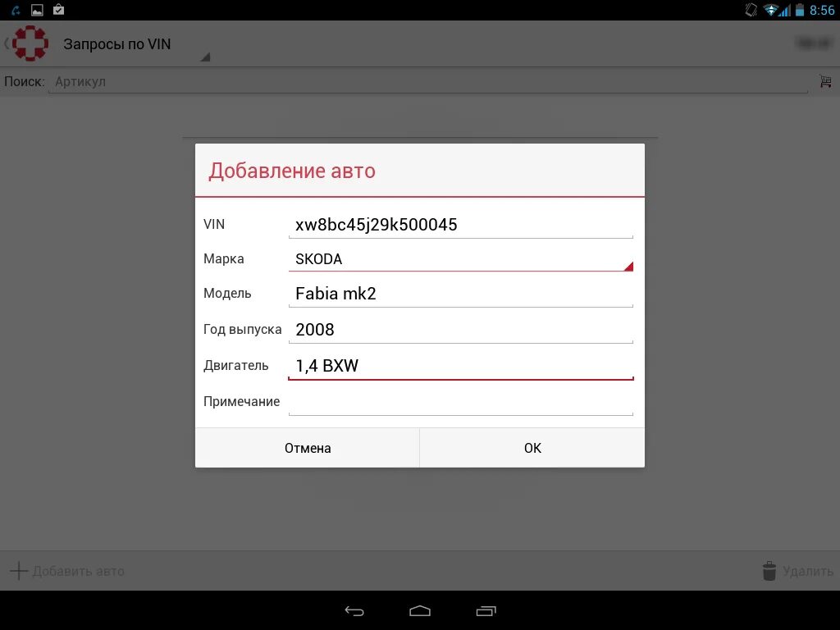Viewport: 840px width, 630px height.
Task: Expand the Марка selection arrow
Action: (629, 264)
